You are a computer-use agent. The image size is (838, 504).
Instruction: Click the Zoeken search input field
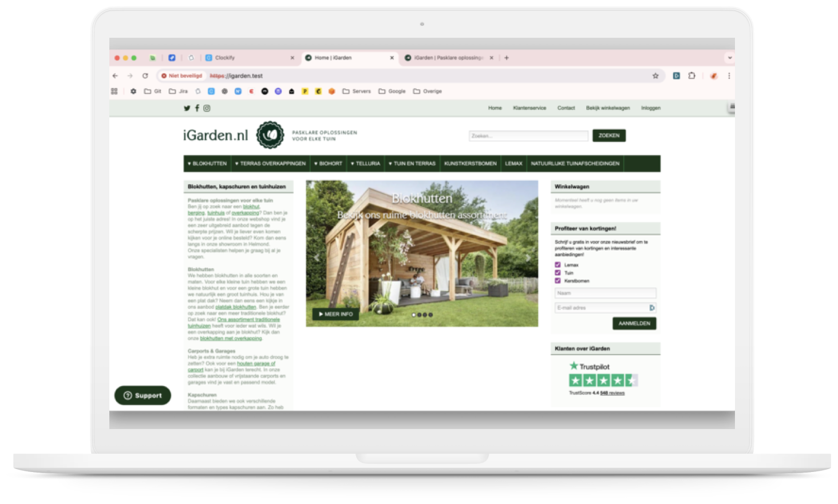pyautogui.click(x=528, y=136)
